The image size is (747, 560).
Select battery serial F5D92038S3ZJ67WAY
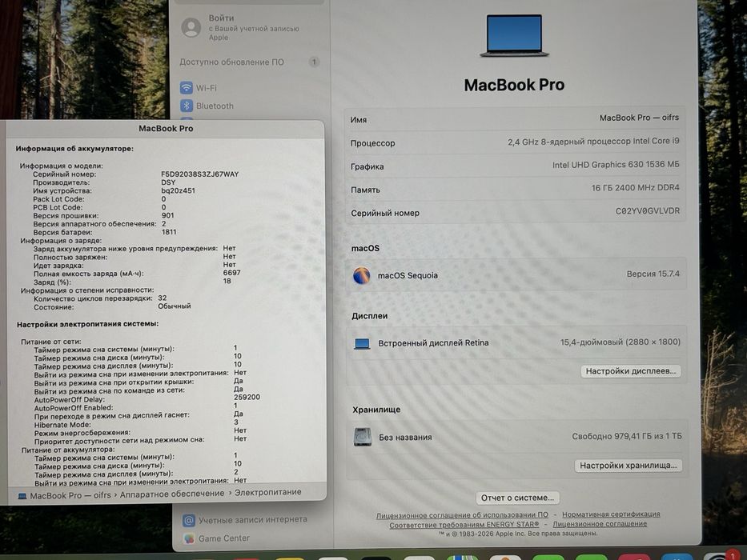199,174
